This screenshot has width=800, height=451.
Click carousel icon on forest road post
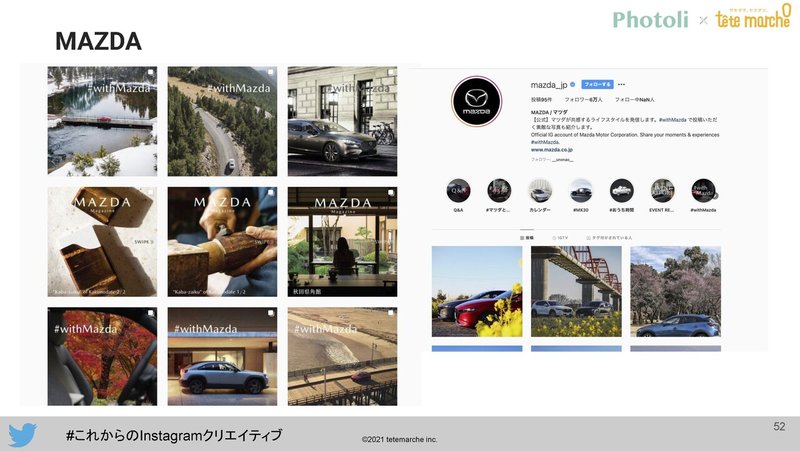tap(270, 72)
